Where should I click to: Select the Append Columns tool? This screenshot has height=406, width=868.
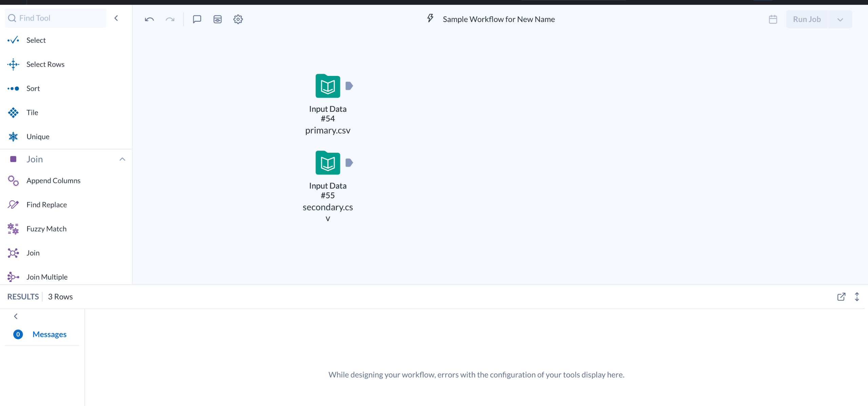point(53,181)
